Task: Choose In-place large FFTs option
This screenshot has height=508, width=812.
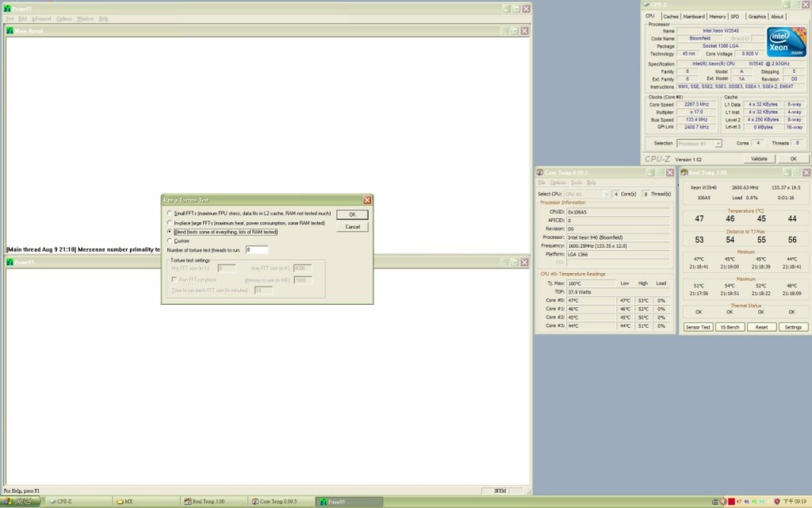Action: click(170, 223)
